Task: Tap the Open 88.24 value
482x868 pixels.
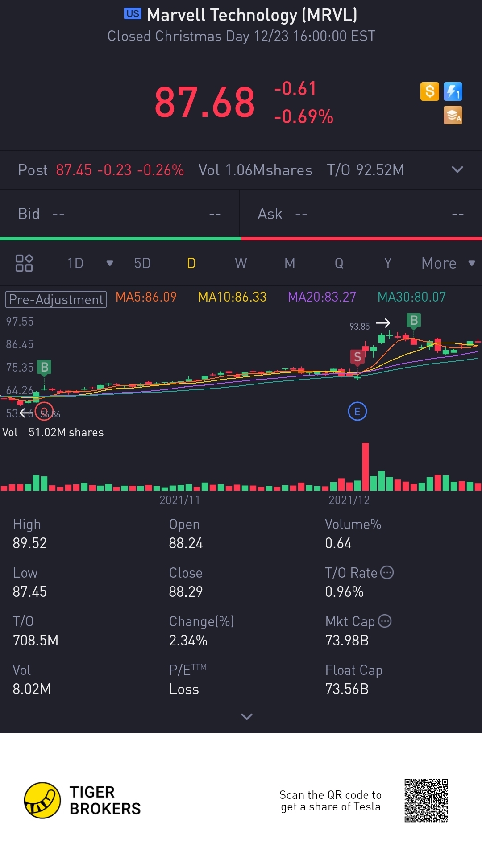Action: tap(186, 543)
